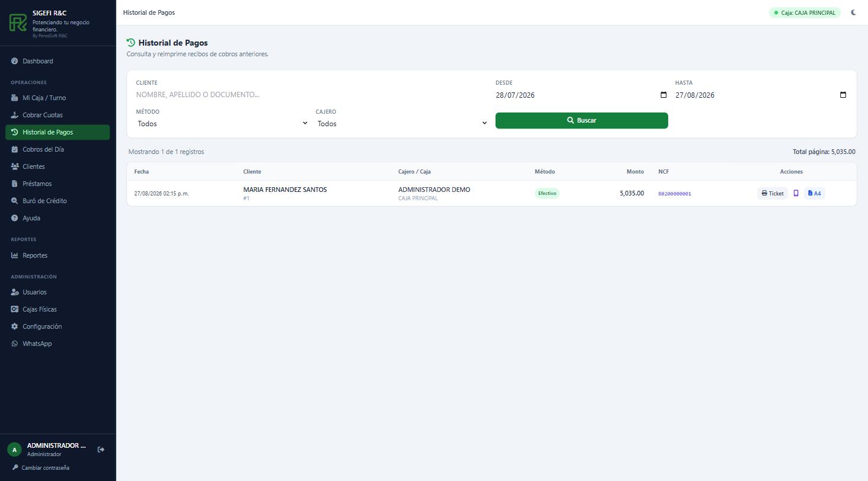Viewport: 868px width, 481px height.
Task: Click the Hasta date field
Action: 761,95
